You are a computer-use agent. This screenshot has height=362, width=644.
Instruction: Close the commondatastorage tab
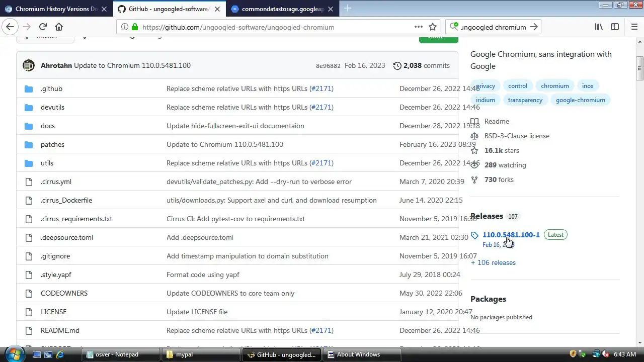click(x=332, y=9)
